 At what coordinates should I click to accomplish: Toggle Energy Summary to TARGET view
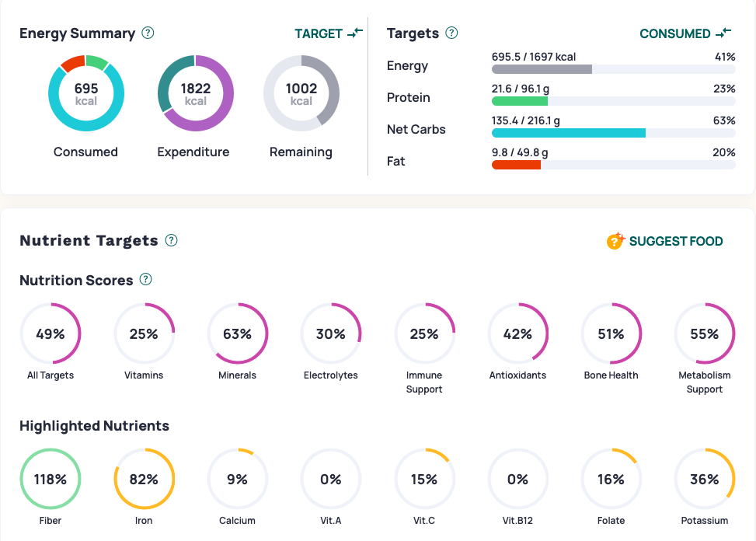tap(329, 33)
